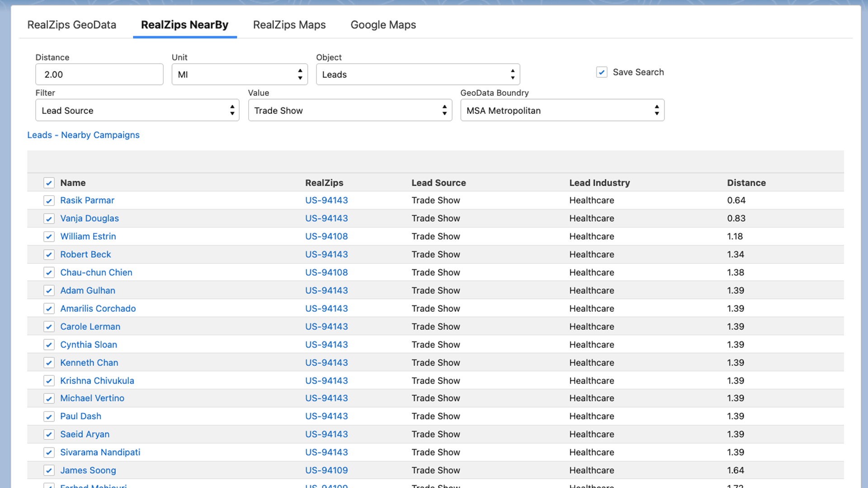Click Healthcare industry in Robert Beck row
Viewport: 868px width, 488px height.
click(592, 254)
